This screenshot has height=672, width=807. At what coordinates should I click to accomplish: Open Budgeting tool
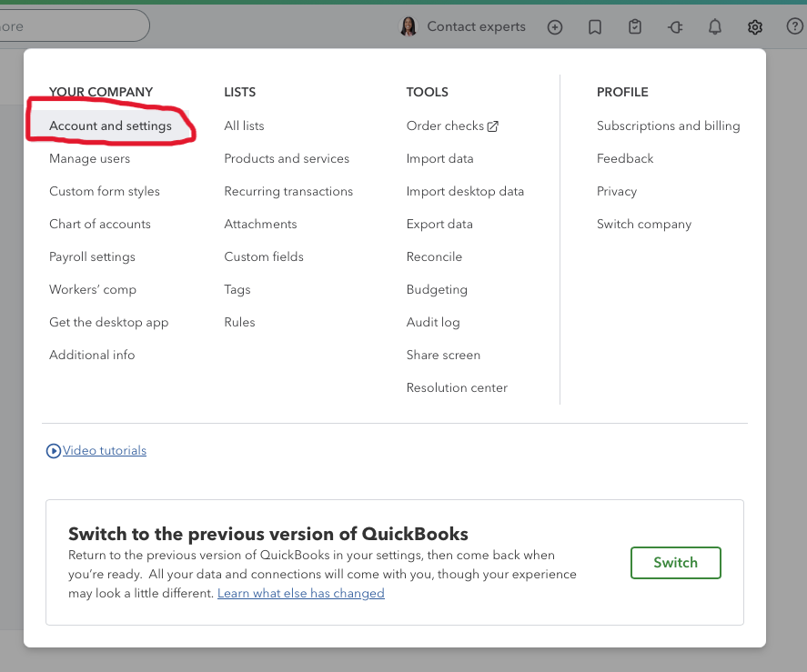(437, 290)
